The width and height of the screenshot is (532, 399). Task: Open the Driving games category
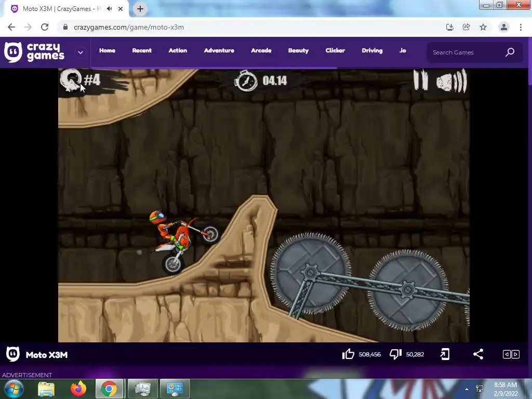[x=372, y=50]
